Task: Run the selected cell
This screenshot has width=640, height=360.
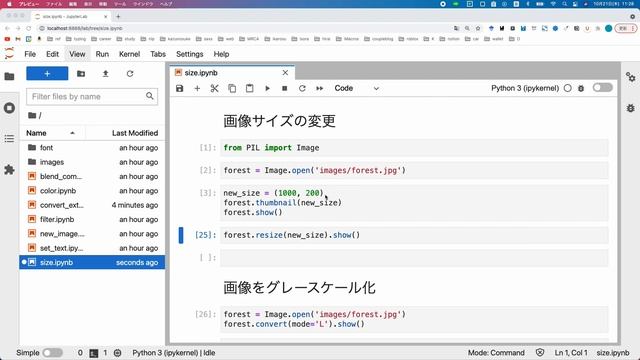Action: tap(267, 88)
